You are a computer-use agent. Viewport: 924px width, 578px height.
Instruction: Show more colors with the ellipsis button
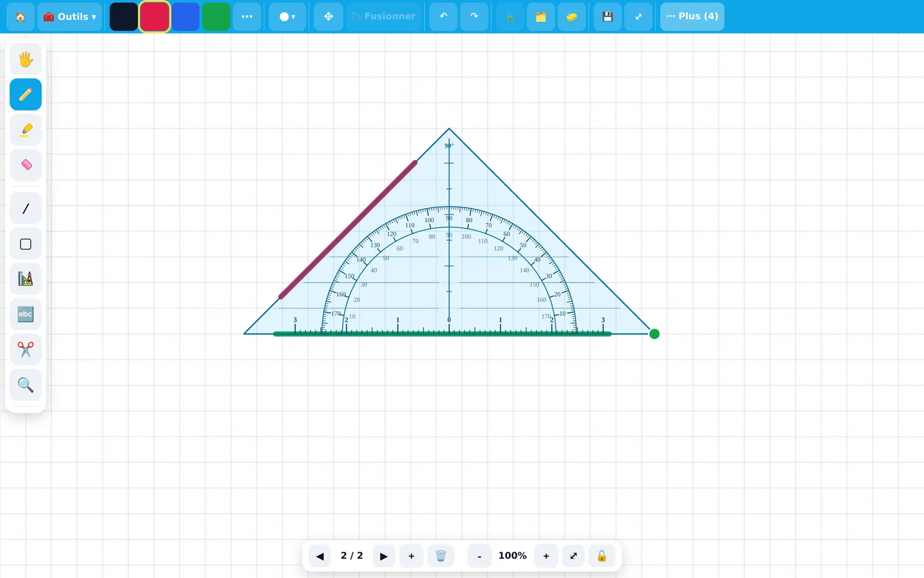[247, 17]
